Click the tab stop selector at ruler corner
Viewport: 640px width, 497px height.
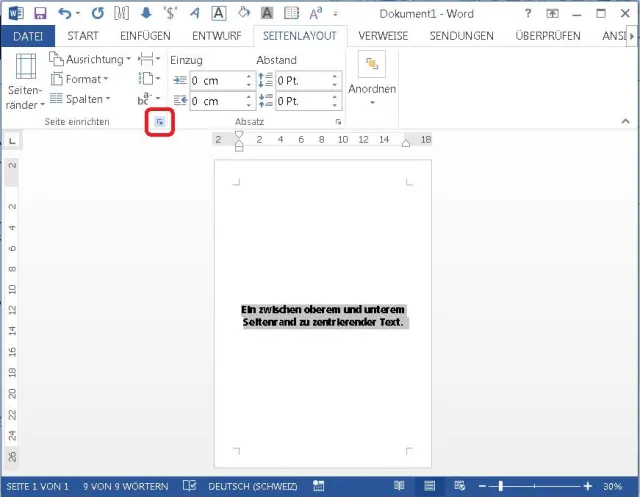pyautogui.click(x=11, y=141)
